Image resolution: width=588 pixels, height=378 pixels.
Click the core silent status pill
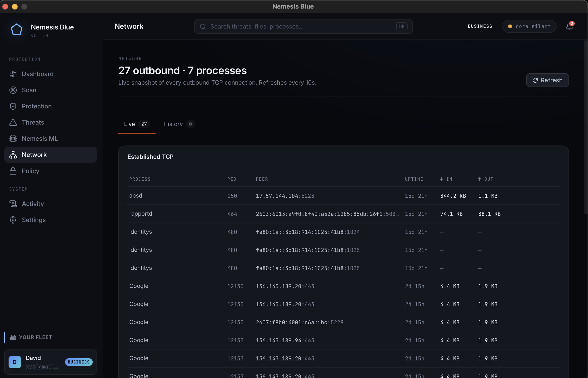tap(529, 27)
